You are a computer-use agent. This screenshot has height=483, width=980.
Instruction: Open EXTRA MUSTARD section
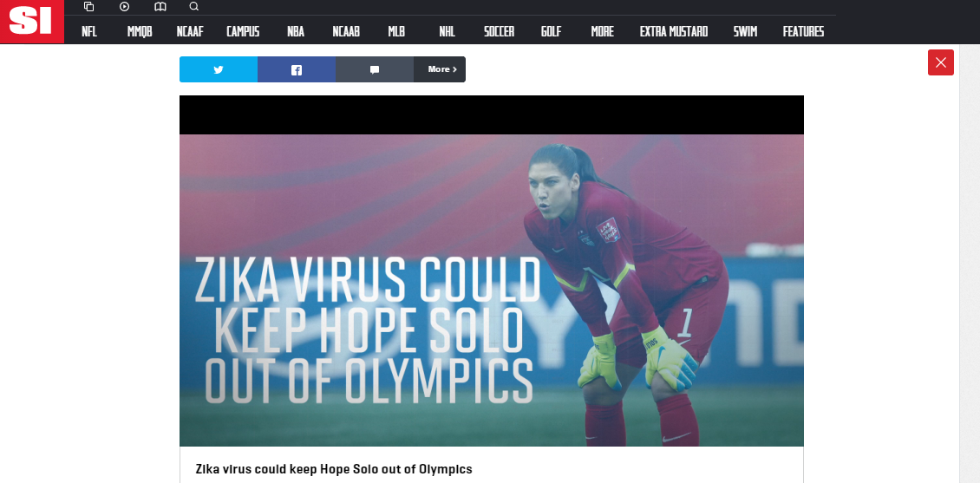point(674,31)
